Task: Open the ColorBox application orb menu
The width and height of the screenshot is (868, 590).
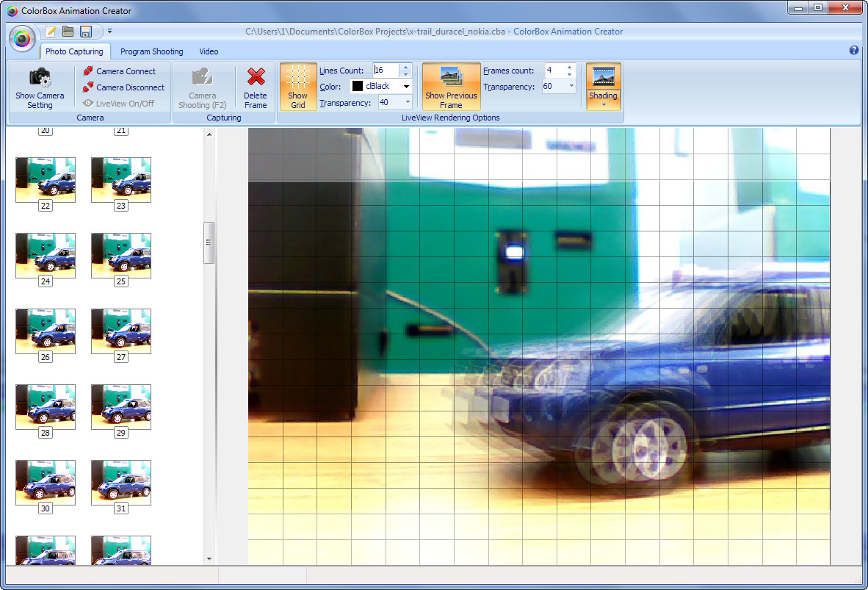Action: point(22,38)
